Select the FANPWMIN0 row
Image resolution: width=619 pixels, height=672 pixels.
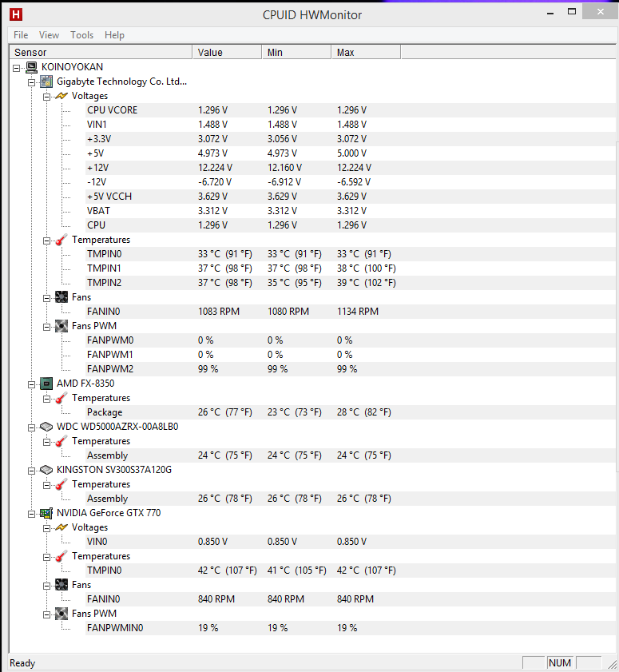(x=351, y=628)
